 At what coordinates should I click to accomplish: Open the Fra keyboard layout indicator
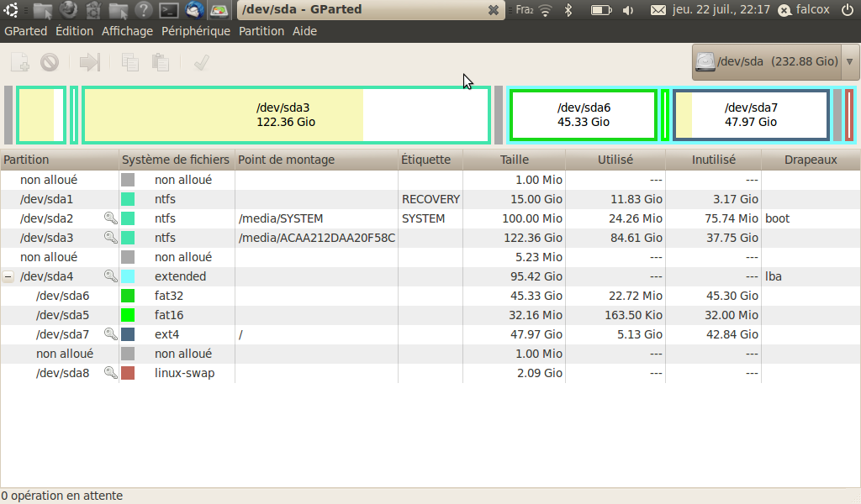[525, 9]
